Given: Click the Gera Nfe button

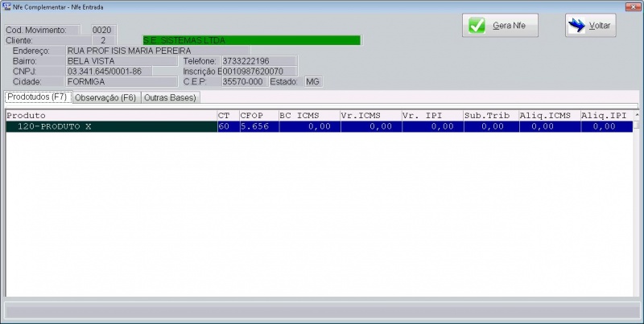Looking at the screenshot, I should (x=499, y=26).
